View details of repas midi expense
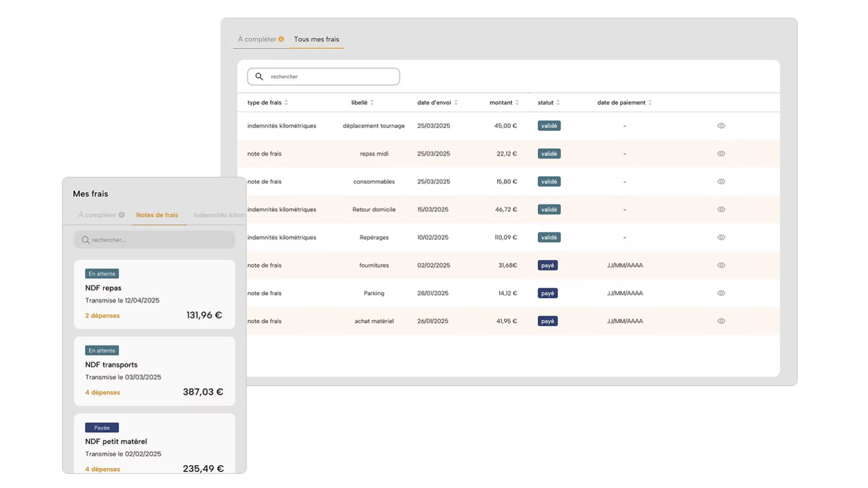The height and width of the screenshot is (488, 868). (x=721, y=154)
